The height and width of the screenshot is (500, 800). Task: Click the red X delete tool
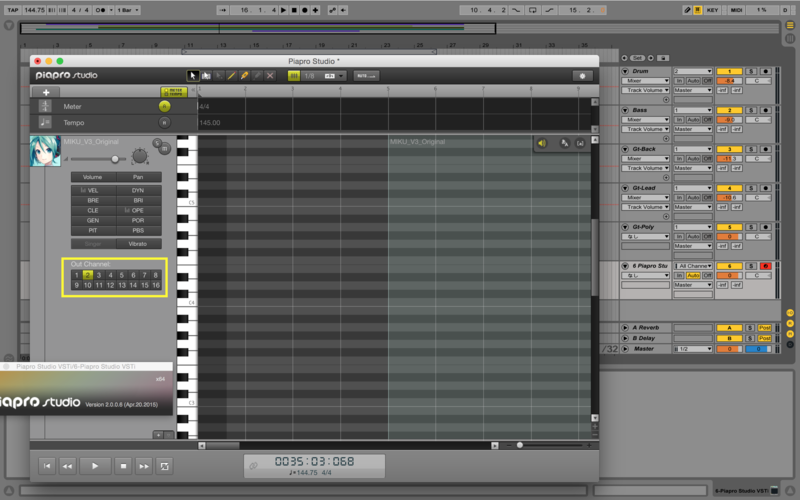pos(270,76)
